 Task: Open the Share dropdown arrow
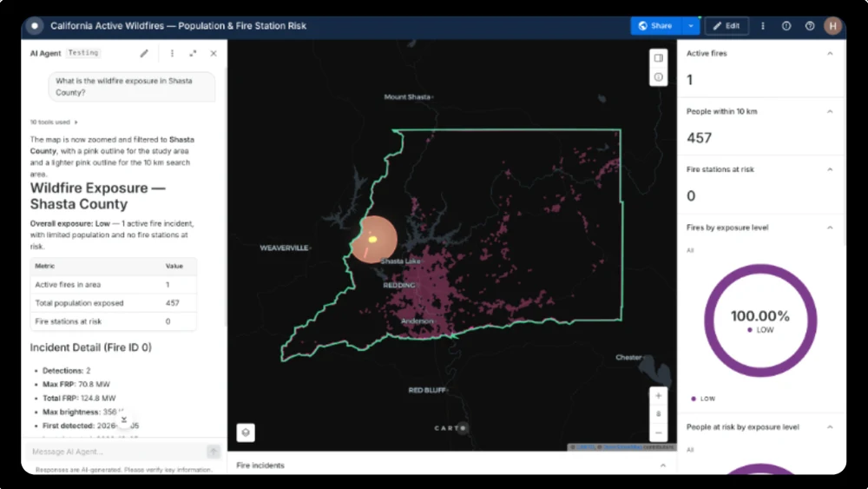tap(691, 25)
